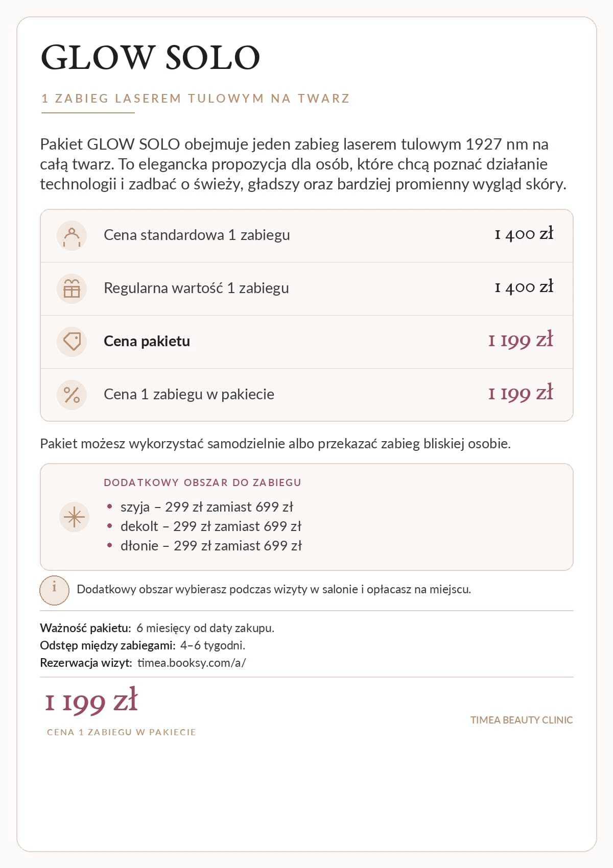Click the Cena pakietu 1 199 zł value
Image resolution: width=613 pixels, height=868 pixels.
click(521, 340)
